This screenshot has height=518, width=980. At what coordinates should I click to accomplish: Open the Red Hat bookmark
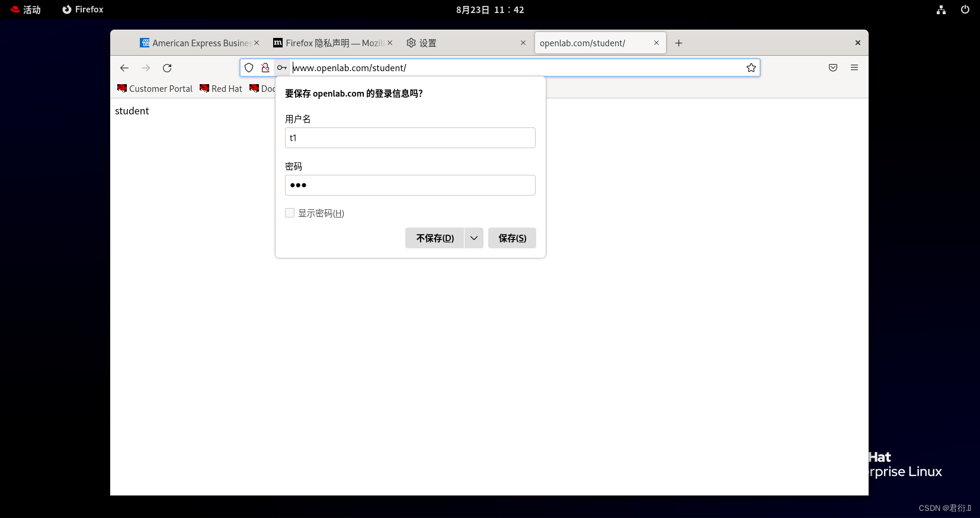[x=221, y=88]
